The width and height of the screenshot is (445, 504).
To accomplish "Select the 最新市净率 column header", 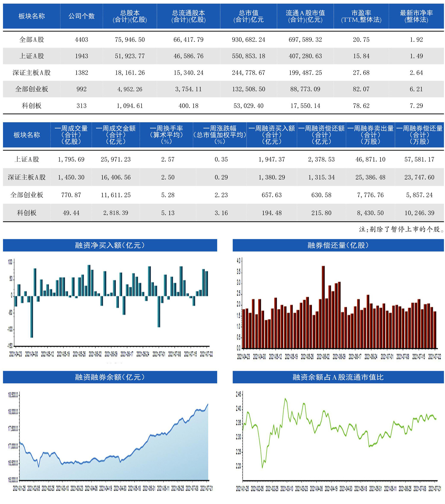I will (x=416, y=16).
